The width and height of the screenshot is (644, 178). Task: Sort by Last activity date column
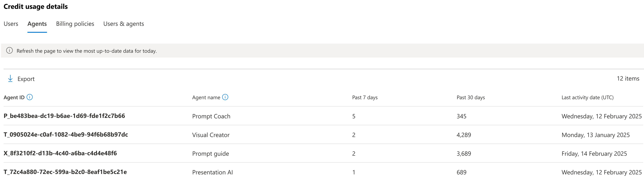tap(587, 97)
